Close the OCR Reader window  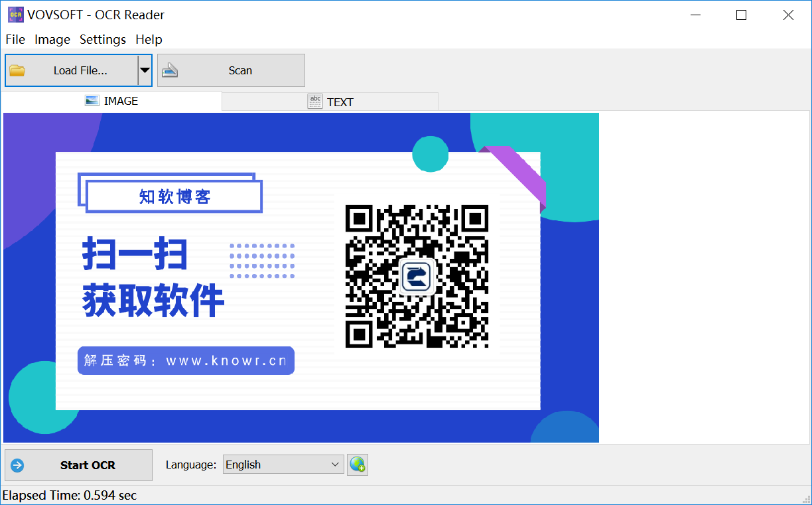[x=788, y=15]
